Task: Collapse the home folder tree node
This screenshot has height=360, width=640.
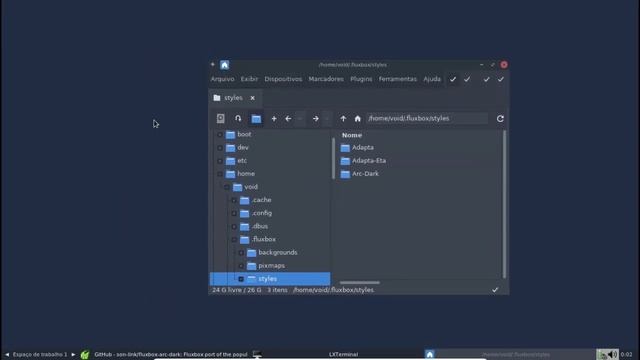Action: pyautogui.click(x=220, y=174)
